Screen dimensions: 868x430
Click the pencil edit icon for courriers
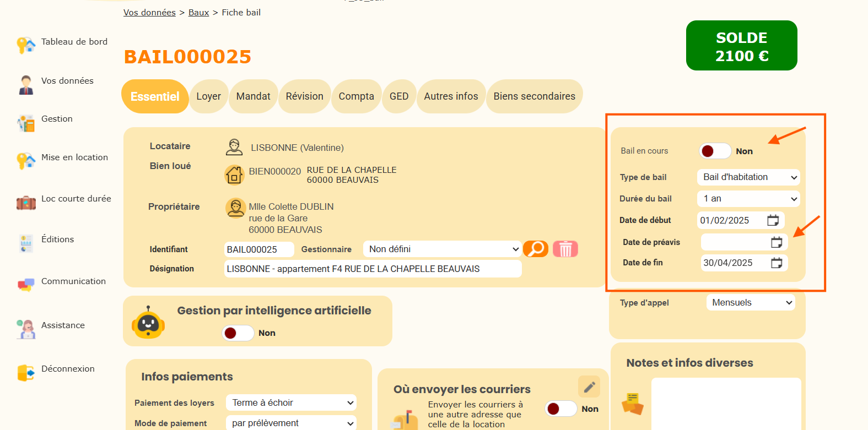tap(589, 387)
